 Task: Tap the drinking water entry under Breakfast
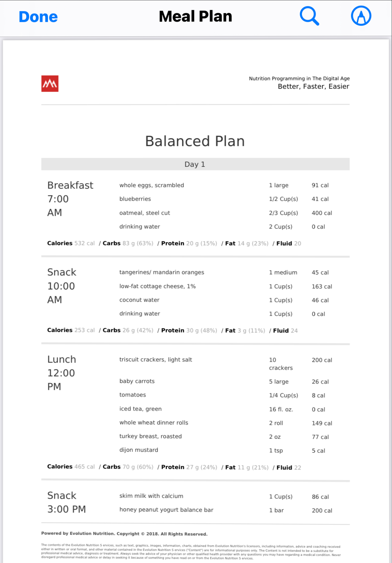point(140,226)
